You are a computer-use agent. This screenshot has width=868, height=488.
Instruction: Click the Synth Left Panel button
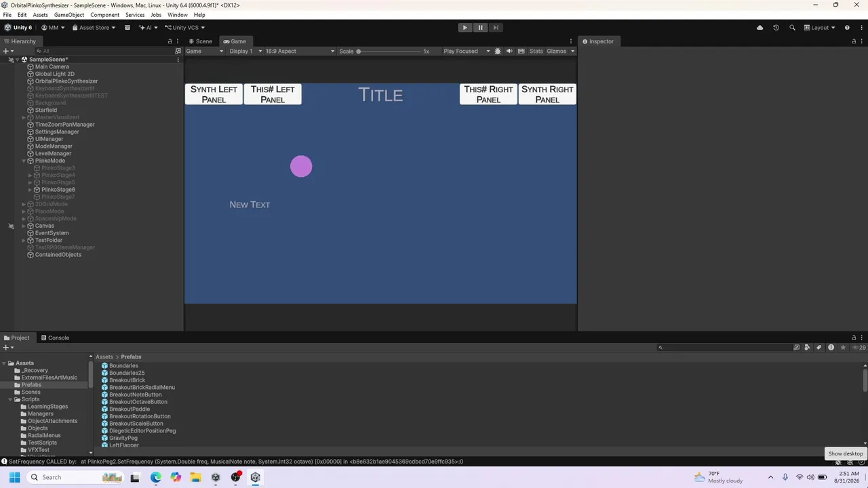pos(214,94)
